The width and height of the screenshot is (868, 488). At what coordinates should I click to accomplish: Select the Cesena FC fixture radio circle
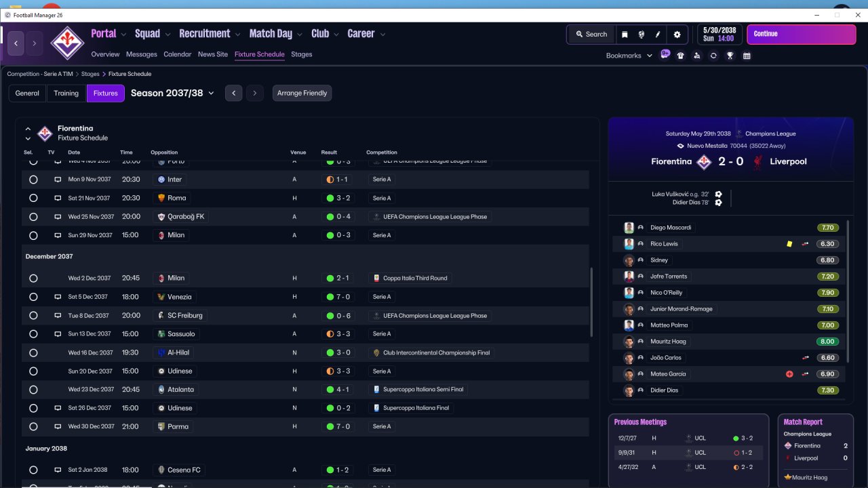point(33,470)
